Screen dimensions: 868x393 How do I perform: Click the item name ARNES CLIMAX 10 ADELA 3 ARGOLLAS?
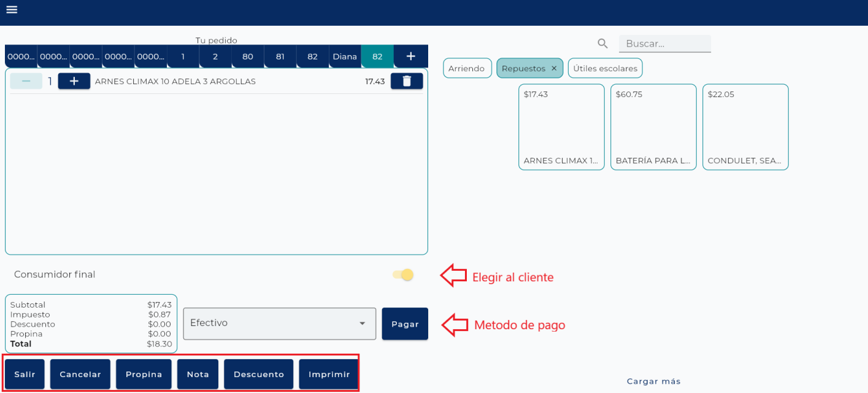click(x=175, y=81)
